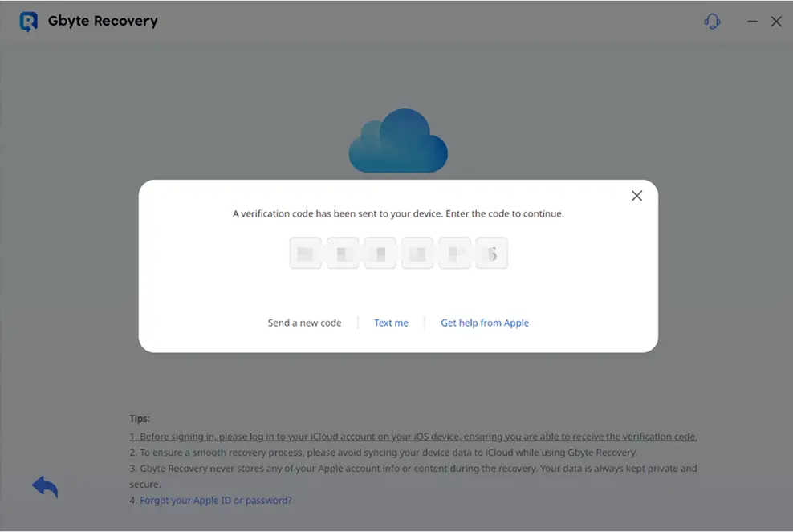Click the third verification code digit box
This screenshot has height=532, width=793.
[x=380, y=253]
